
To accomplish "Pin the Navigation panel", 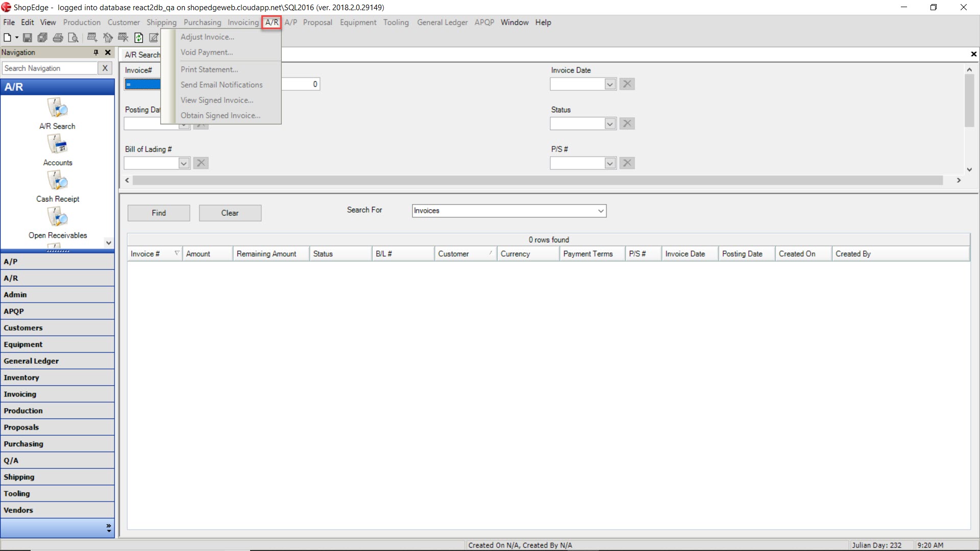I will pos(96,53).
